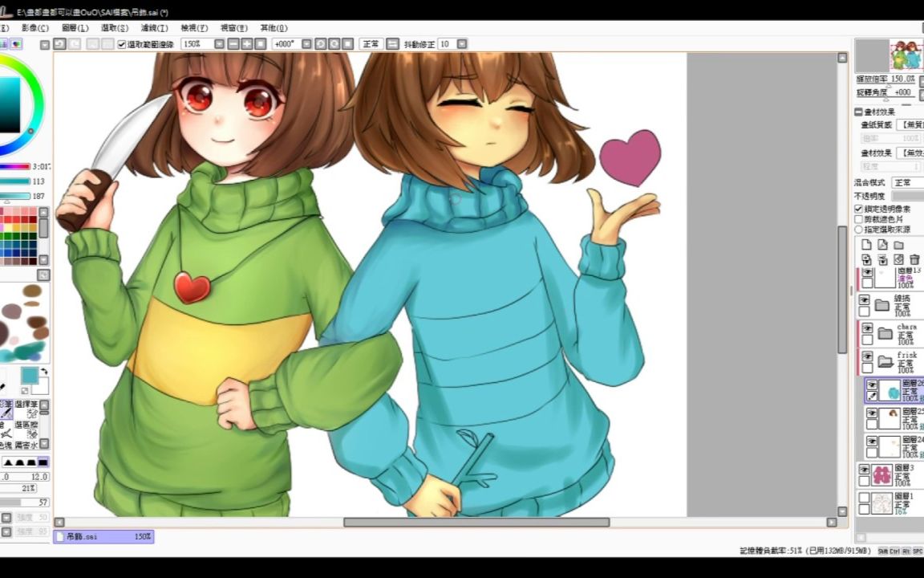Click the zoom out minus icon
This screenshot has width=924, height=578.
[x=233, y=44]
